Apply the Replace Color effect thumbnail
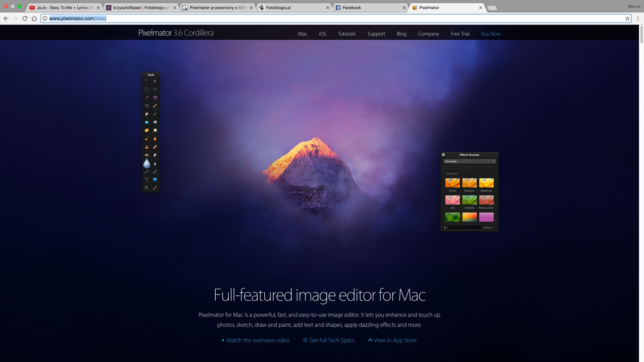The image size is (644, 362). 486,200
